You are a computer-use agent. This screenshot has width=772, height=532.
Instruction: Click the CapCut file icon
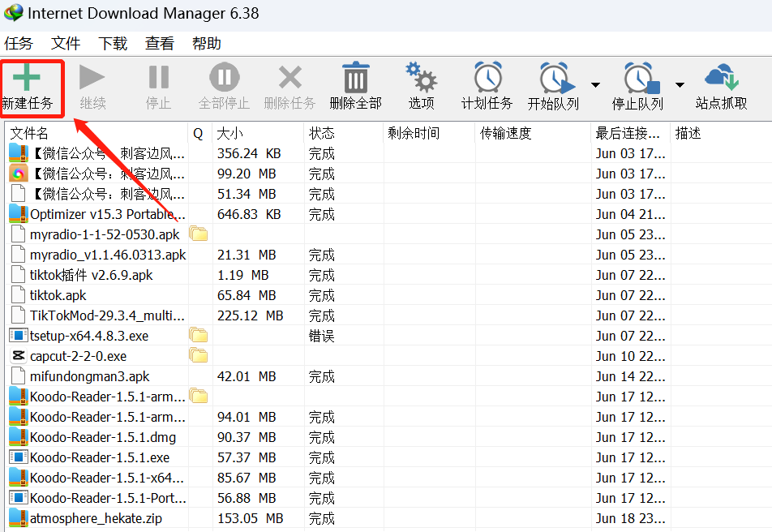coord(18,356)
